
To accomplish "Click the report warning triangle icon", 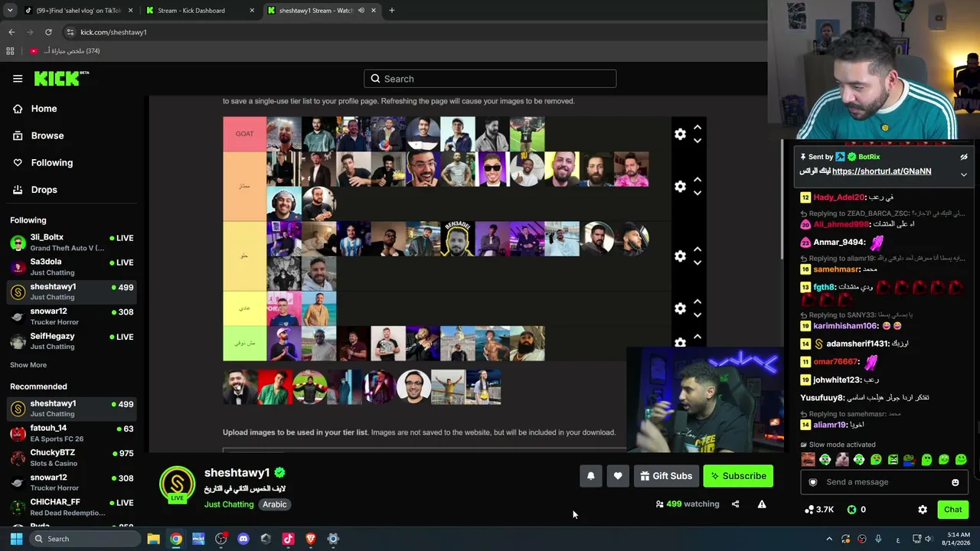I will pos(762,504).
